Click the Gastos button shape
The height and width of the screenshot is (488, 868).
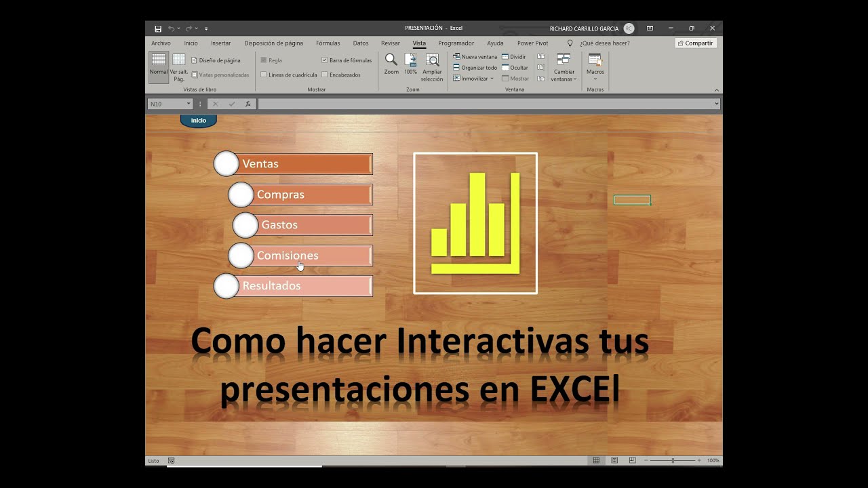[303, 225]
